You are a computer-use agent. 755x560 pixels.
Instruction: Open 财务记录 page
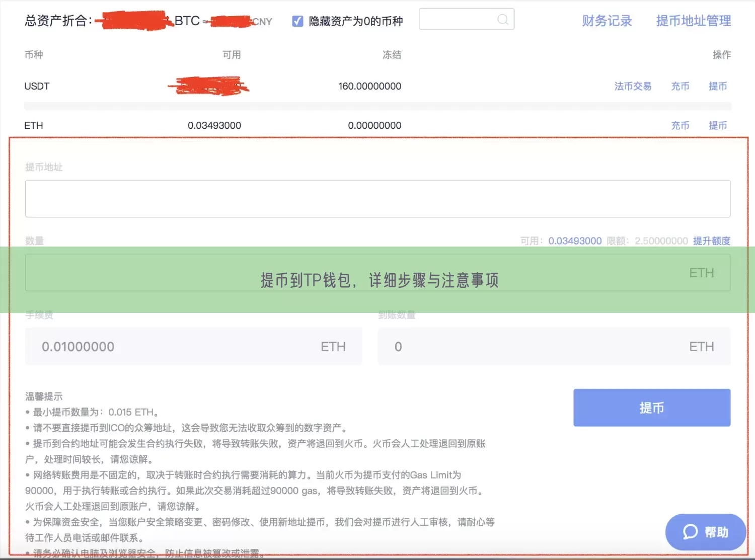click(x=607, y=21)
